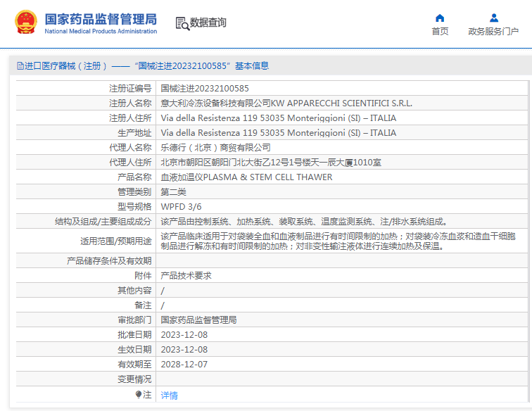The height and width of the screenshot is (411, 532).
Task: Click the 其他内容 label
Action: tap(134, 291)
